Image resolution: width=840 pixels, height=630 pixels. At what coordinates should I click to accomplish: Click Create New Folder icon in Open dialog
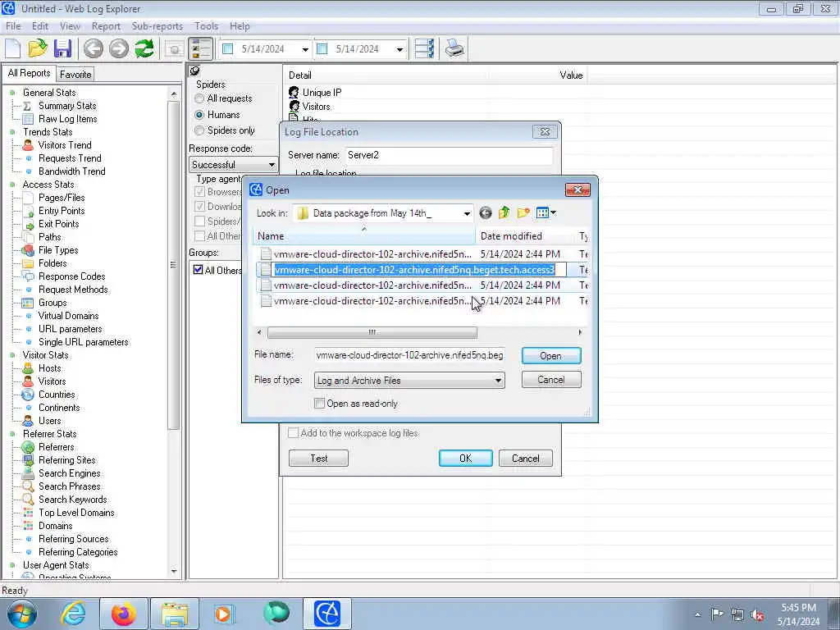click(x=523, y=213)
